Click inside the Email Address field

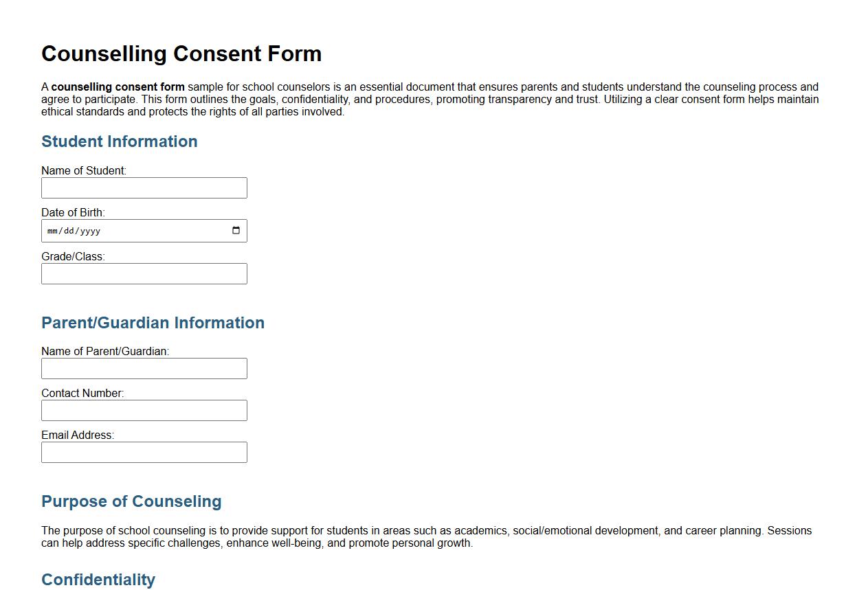pos(144,452)
